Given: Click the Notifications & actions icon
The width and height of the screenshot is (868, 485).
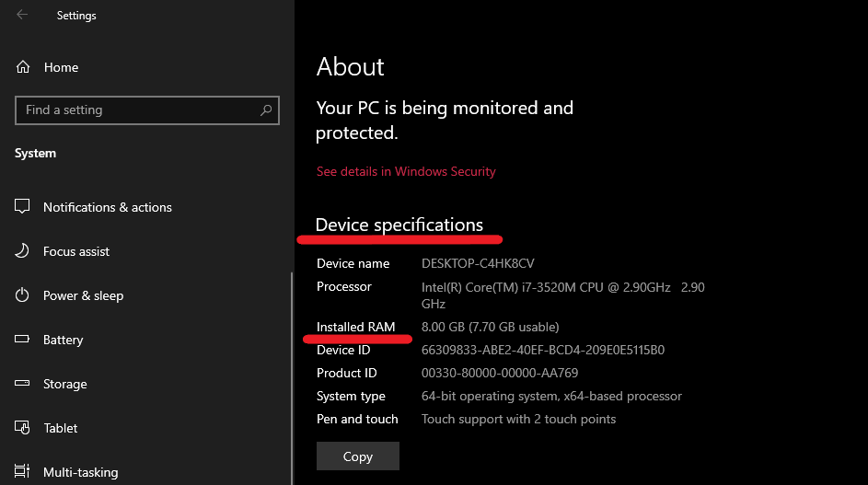Looking at the screenshot, I should coord(22,206).
